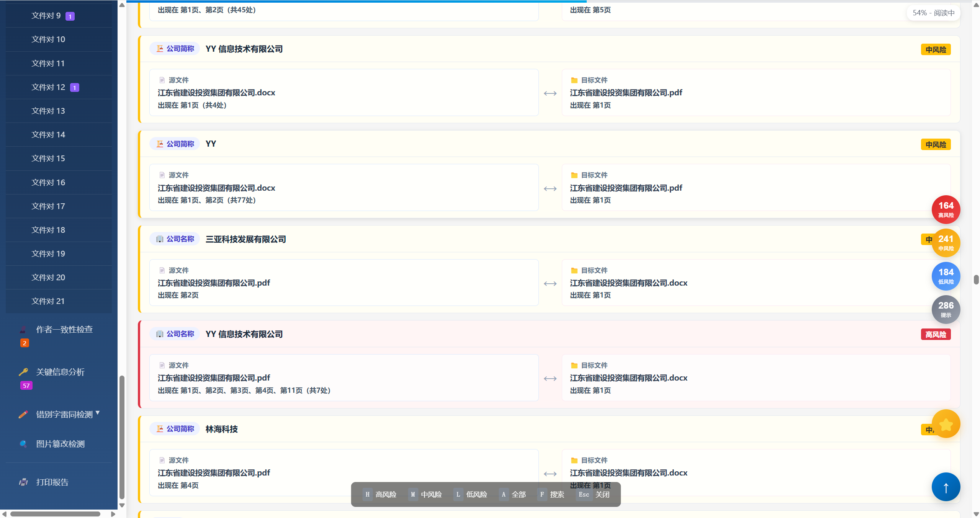Click the swap arrow in the 三亚科技 card

550,284
